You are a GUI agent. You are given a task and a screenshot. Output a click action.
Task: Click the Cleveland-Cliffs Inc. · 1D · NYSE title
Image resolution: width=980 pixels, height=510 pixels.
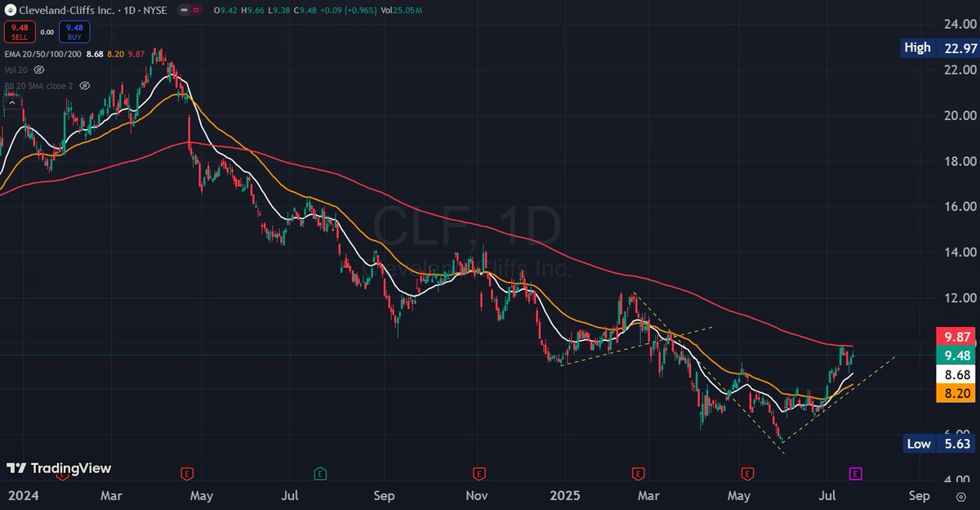pos(92,11)
